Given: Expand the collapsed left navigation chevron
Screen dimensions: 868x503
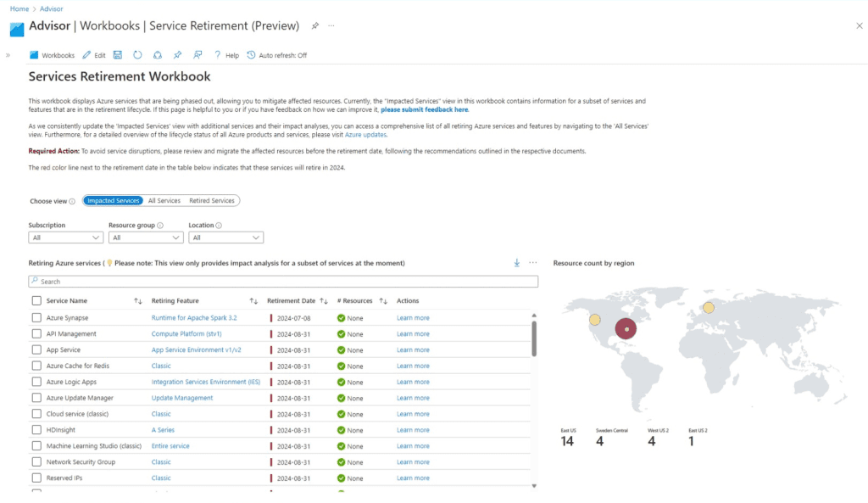Looking at the screenshot, I should point(8,55).
